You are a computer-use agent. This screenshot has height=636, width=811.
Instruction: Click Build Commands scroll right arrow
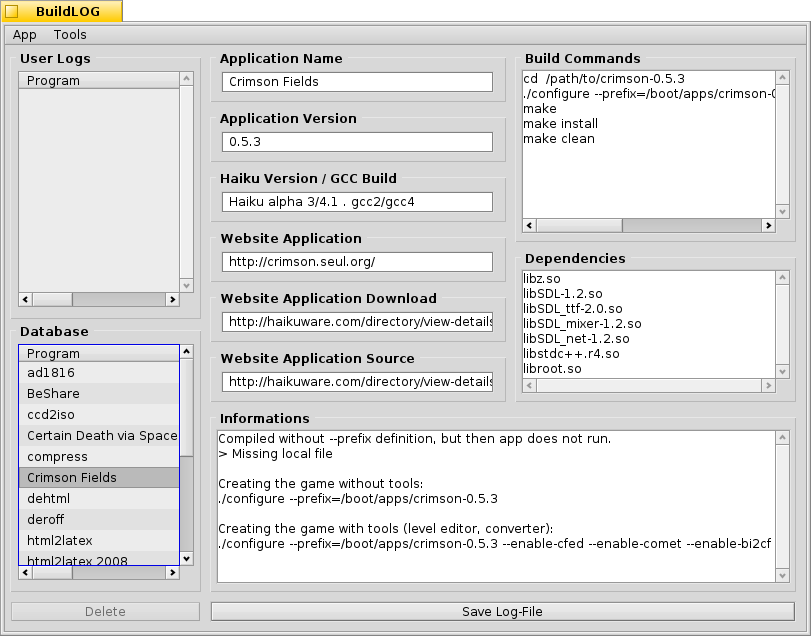click(769, 225)
